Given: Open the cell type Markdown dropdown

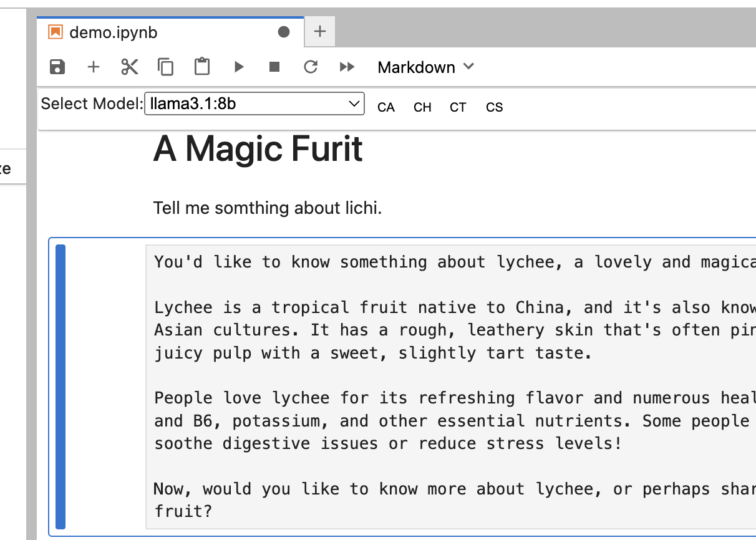Looking at the screenshot, I should pos(425,67).
